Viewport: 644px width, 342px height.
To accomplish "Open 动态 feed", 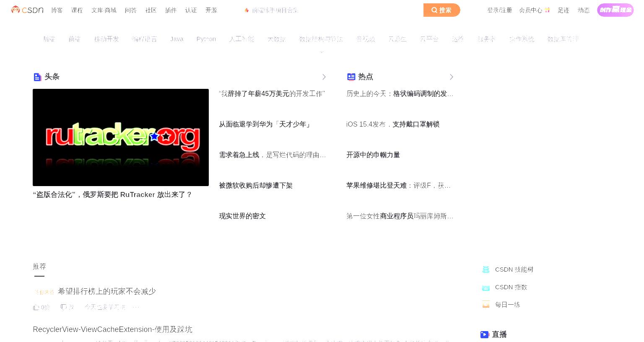I will pyautogui.click(x=584, y=10).
